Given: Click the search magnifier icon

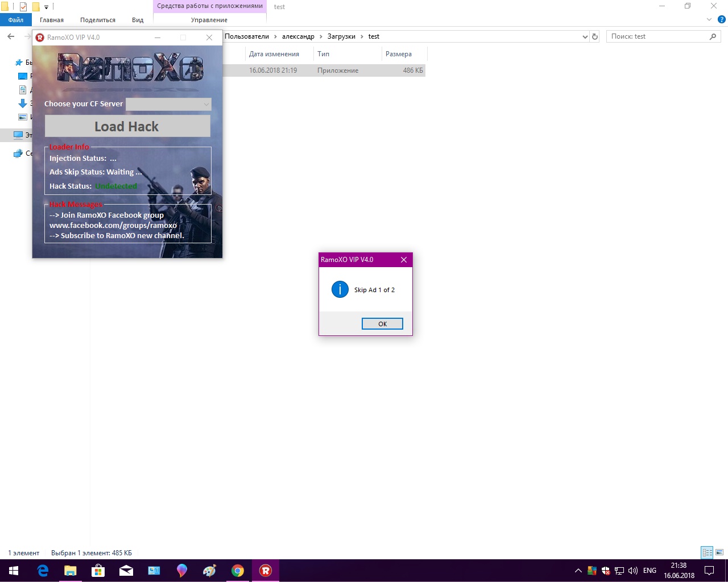Looking at the screenshot, I should (713, 36).
